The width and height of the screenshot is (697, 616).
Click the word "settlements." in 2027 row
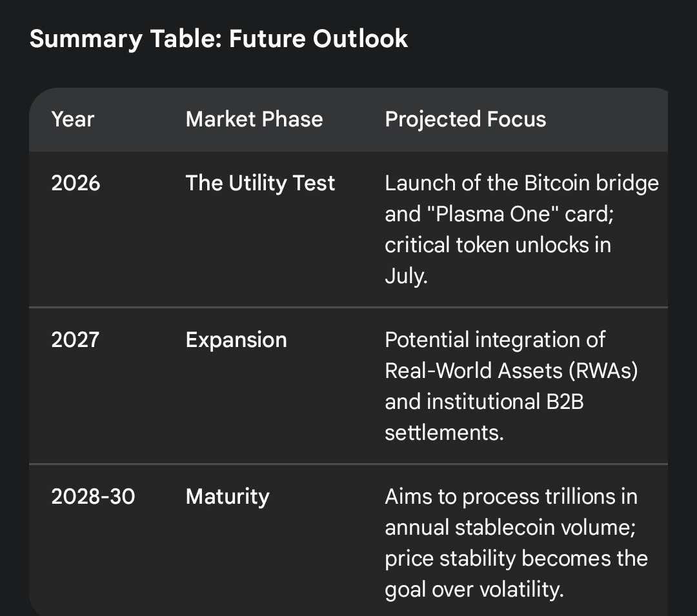pyautogui.click(x=444, y=433)
